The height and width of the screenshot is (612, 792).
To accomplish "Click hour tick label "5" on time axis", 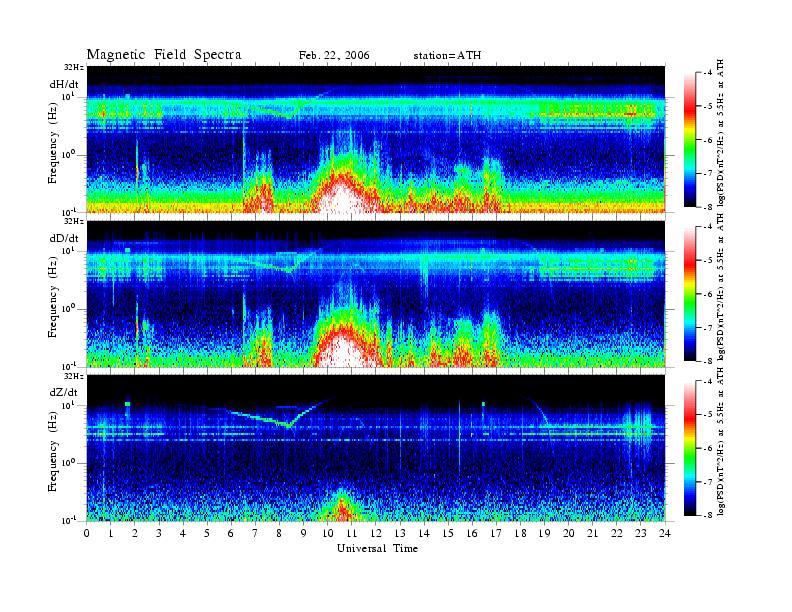I will (207, 533).
